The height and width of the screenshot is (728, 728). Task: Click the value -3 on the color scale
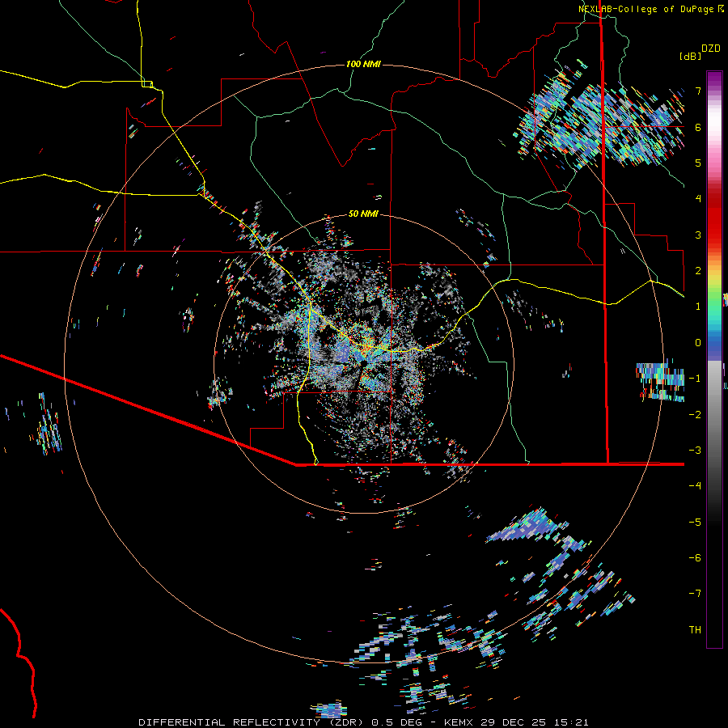(x=695, y=451)
